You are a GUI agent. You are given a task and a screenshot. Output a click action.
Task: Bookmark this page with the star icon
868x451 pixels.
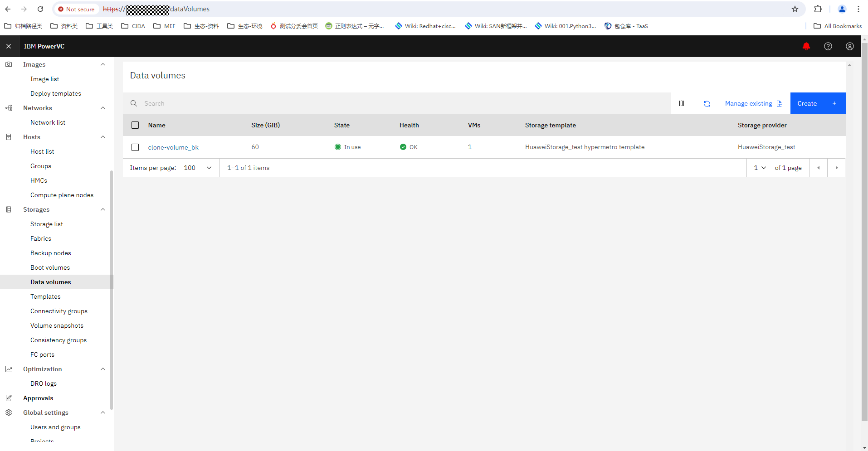coord(795,9)
